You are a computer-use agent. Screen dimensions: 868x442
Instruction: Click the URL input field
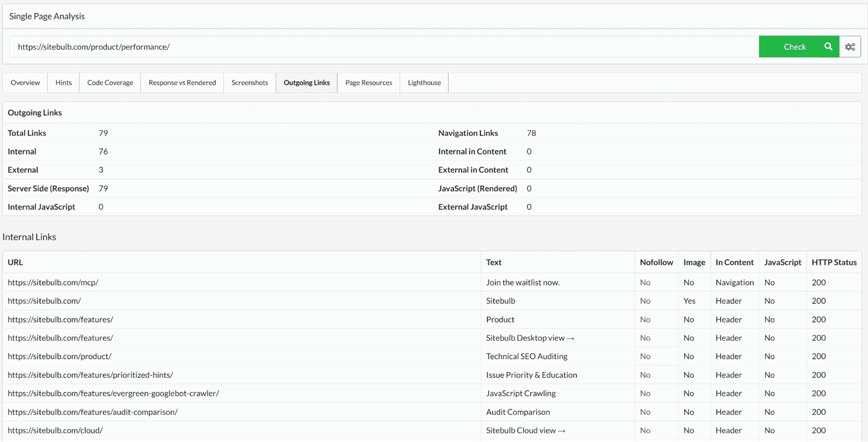384,47
